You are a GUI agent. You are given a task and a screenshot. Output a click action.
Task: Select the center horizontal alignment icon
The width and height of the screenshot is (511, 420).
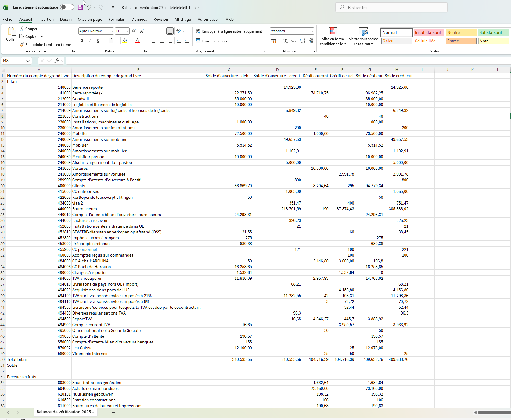tap(162, 41)
